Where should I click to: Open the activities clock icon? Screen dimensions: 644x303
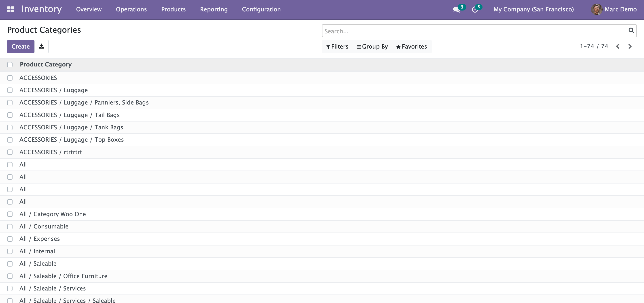pos(475,9)
